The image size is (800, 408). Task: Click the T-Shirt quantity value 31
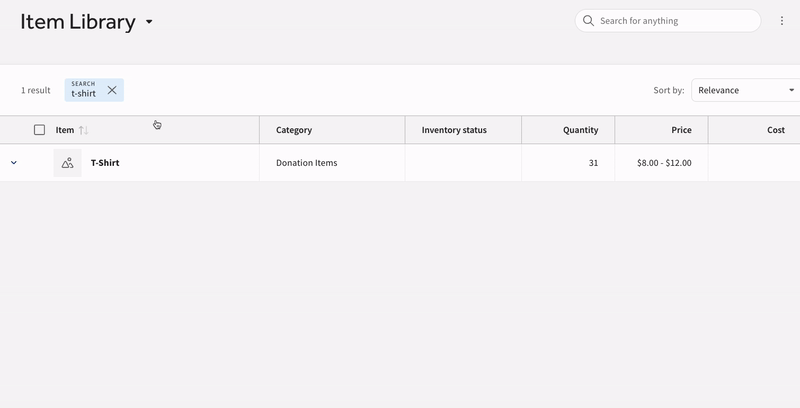[593, 163]
